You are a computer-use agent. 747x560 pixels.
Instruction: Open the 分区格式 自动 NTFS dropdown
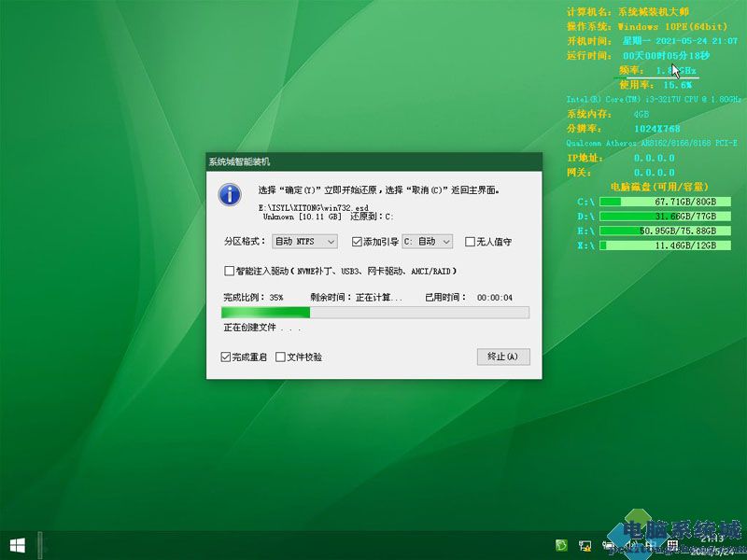(305, 242)
